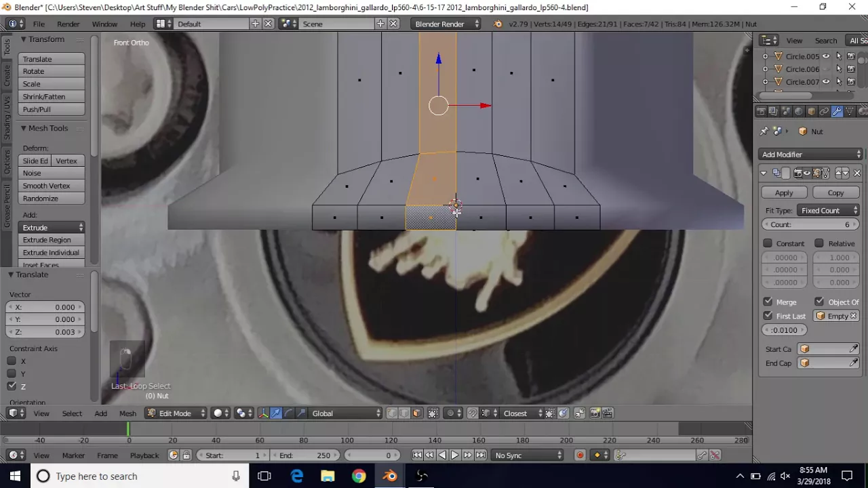Image resolution: width=868 pixels, height=488 pixels.
Task: Open the Add Modifier dropdown
Action: (810, 155)
